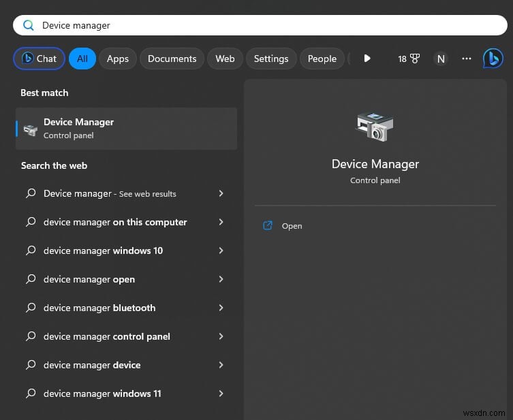Screen dimensions: 513x420
Task: Click 'Device Manager' title in preview pane
Action: (x=375, y=164)
